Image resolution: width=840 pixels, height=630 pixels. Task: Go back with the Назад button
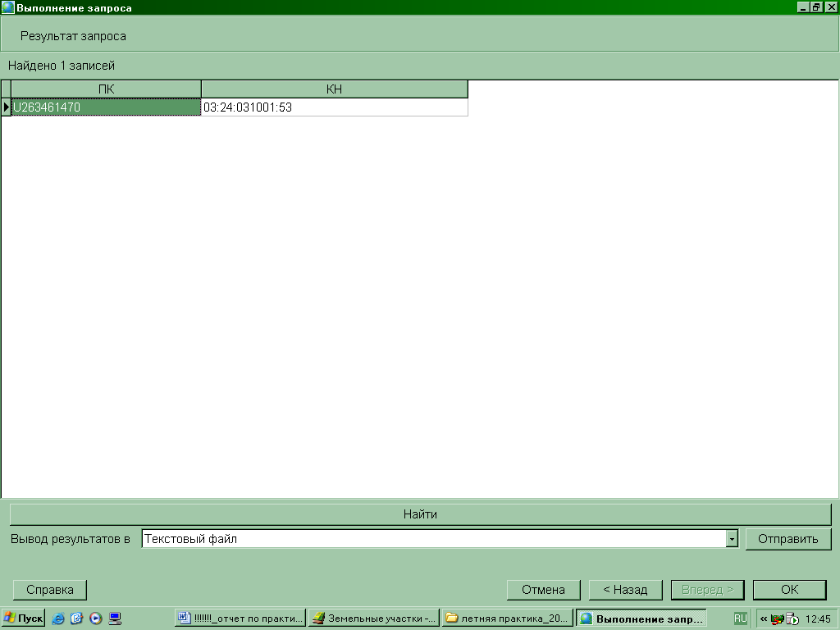625,590
